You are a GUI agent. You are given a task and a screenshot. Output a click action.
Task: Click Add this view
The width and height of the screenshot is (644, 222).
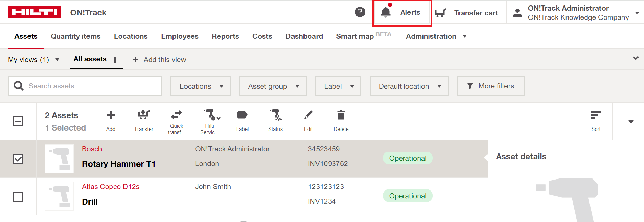pos(159,60)
